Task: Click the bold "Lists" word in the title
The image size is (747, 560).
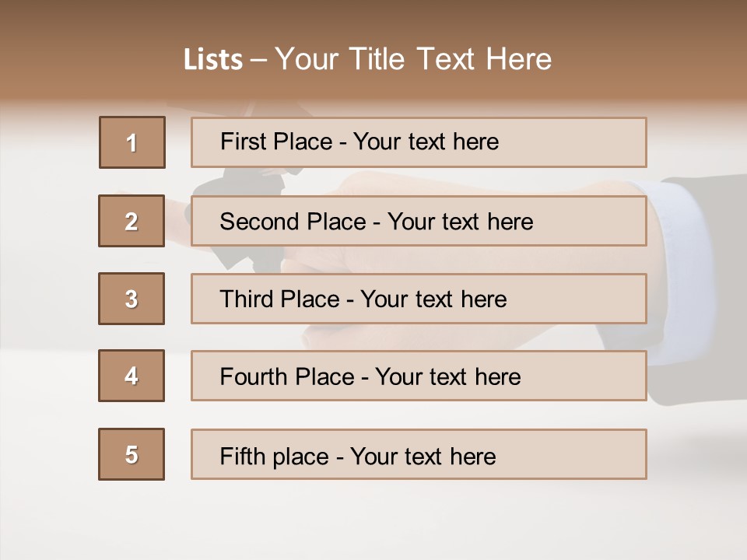Action: click(212, 60)
